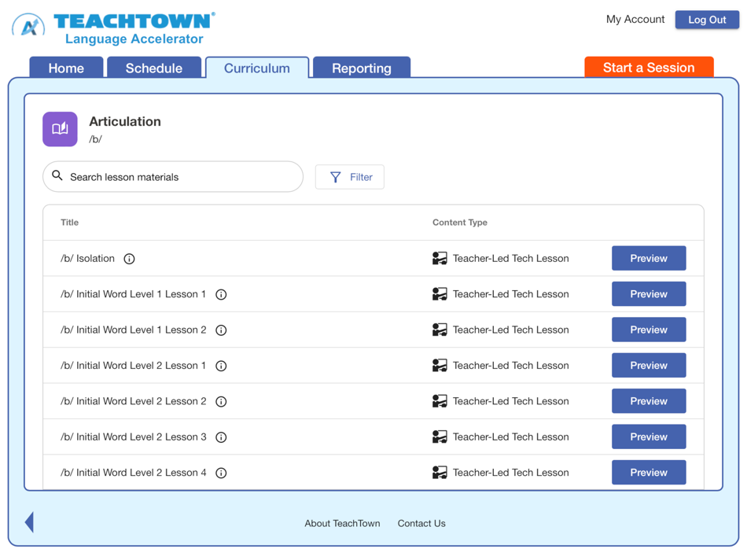Image resolution: width=747 pixels, height=560 pixels.
Task: Click Start a Session
Action: 649,67
